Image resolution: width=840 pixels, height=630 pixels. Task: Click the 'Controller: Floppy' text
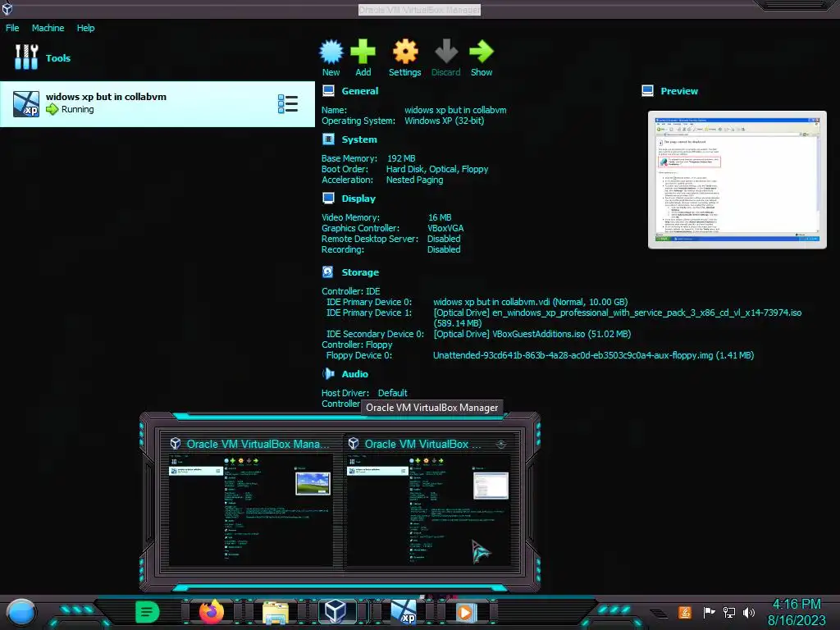(357, 345)
